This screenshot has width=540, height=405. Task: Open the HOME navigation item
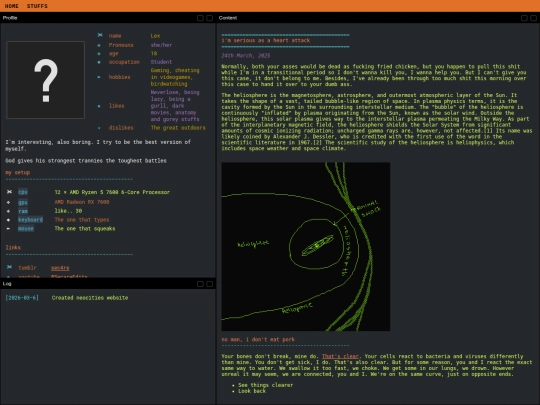coord(11,6)
